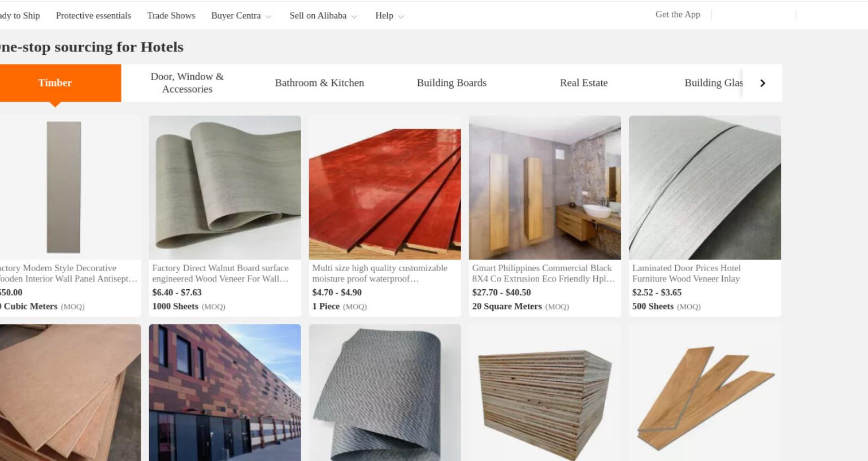The image size is (868, 461).
Task: Open Protective essentials link
Action: 93,16
